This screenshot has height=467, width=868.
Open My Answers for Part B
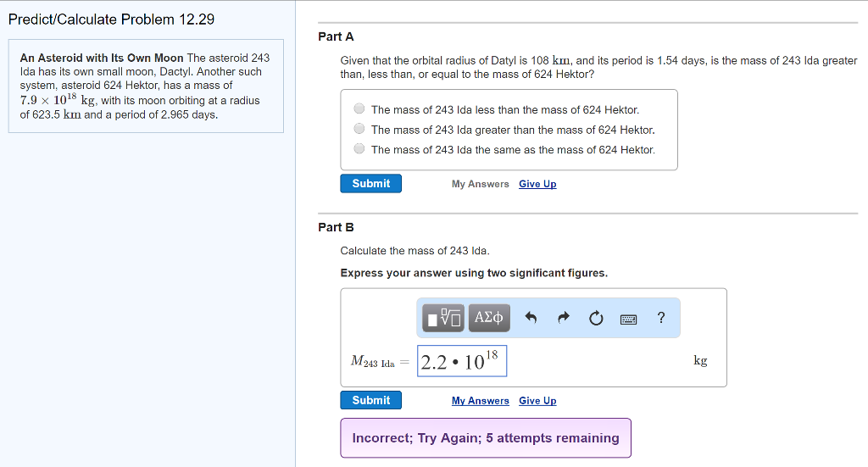[x=481, y=401]
